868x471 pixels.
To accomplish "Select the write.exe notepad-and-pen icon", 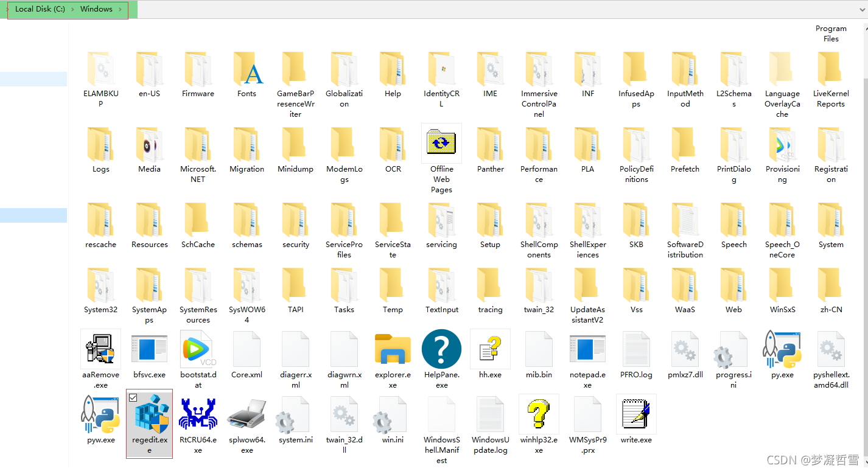I will 636,414.
